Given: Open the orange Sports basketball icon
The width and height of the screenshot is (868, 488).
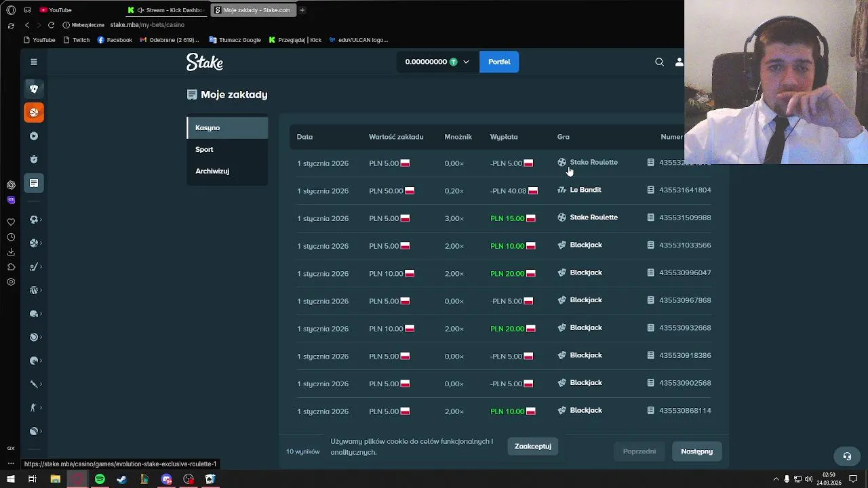Looking at the screenshot, I should point(34,113).
